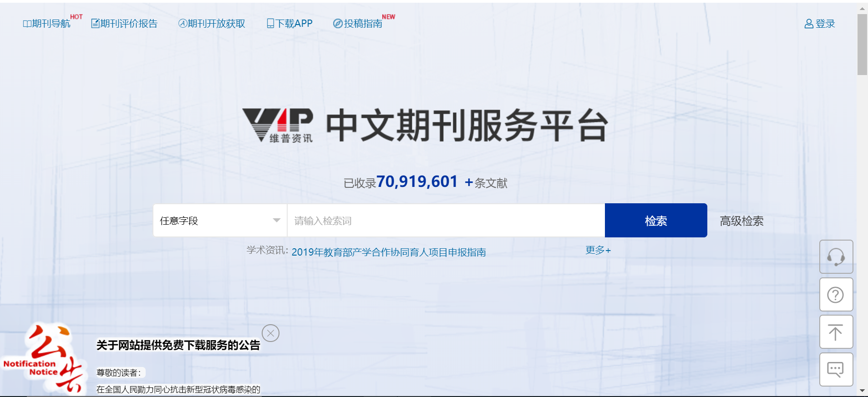
Task: Click the 尊敬的读者: greeting text
Action: pos(119,373)
